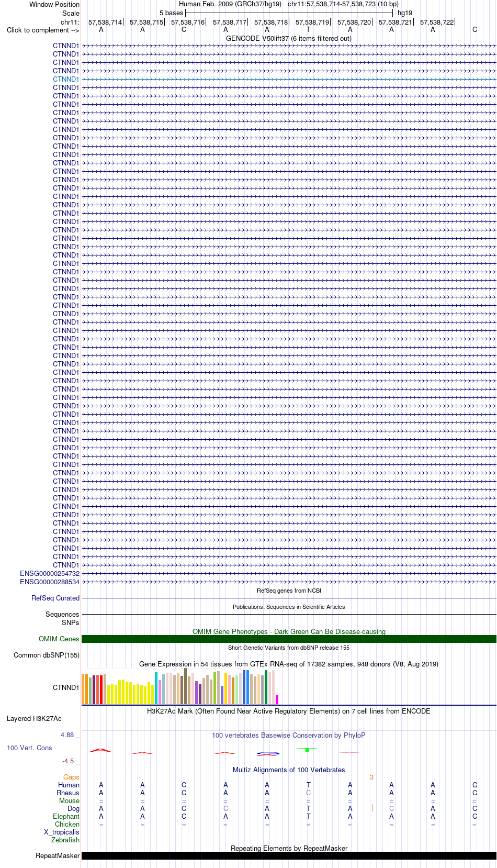Click the Mouse species label

[x=69, y=800]
